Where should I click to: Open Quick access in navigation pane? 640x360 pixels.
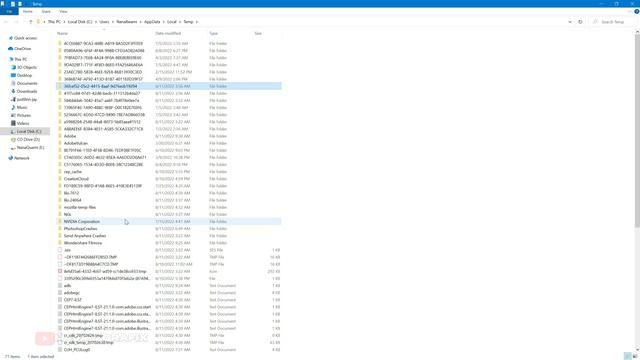pyautogui.click(x=25, y=38)
